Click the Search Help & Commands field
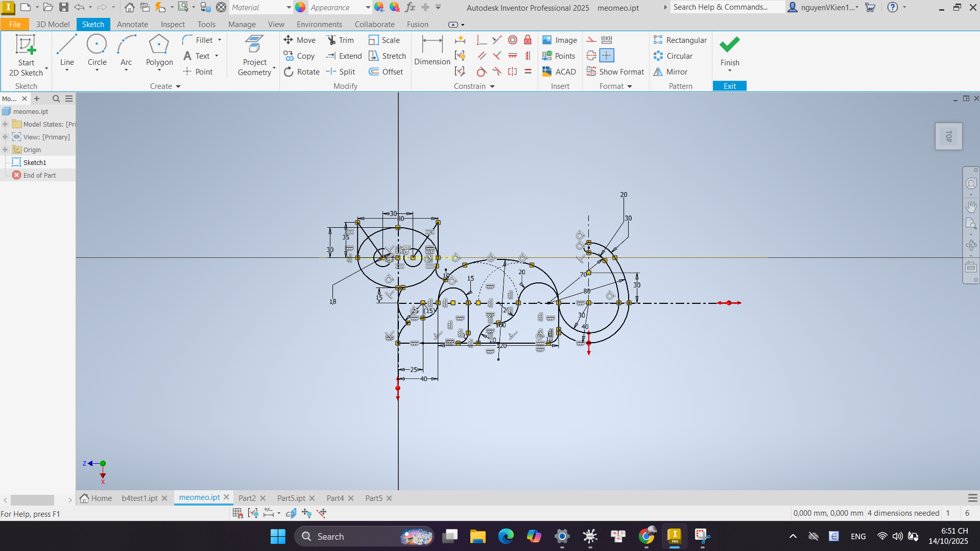Image resolution: width=980 pixels, height=551 pixels. click(x=726, y=7)
